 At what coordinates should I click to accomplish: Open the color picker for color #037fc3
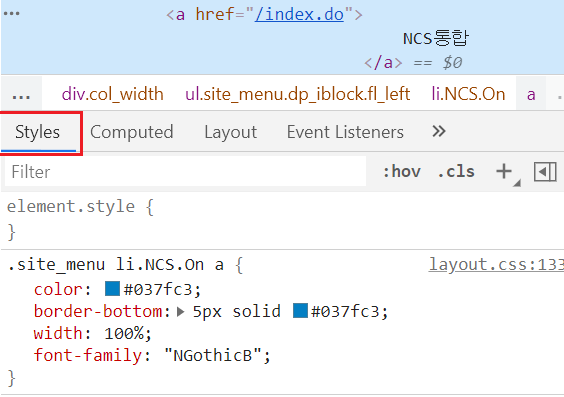pyautogui.click(x=112, y=289)
